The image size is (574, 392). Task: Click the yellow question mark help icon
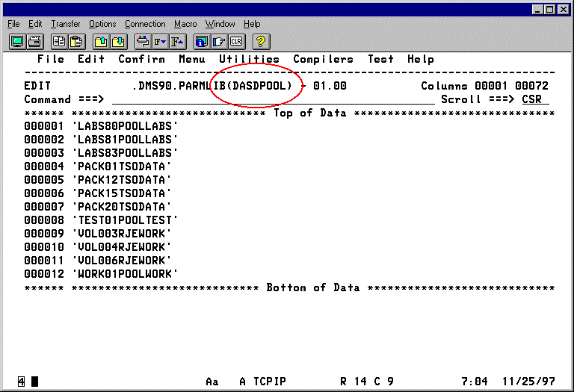[262, 41]
